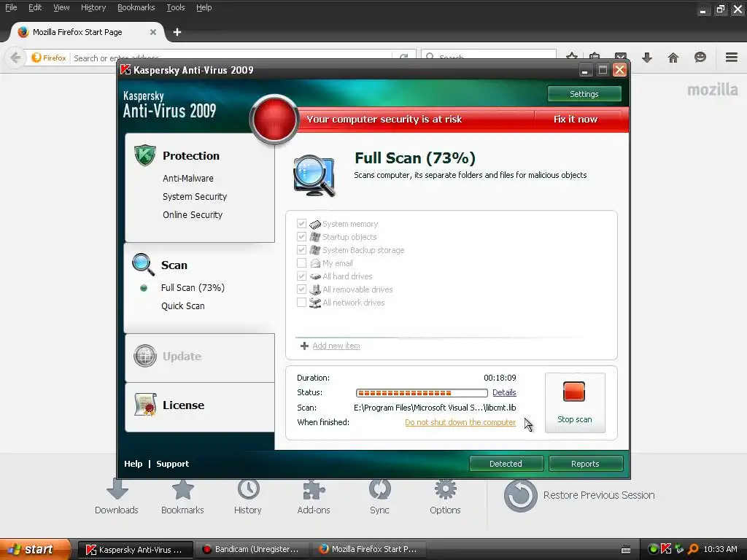Select Anti-Malware under Protection
The width and height of the screenshot is (747, 560).
(188, 178)
